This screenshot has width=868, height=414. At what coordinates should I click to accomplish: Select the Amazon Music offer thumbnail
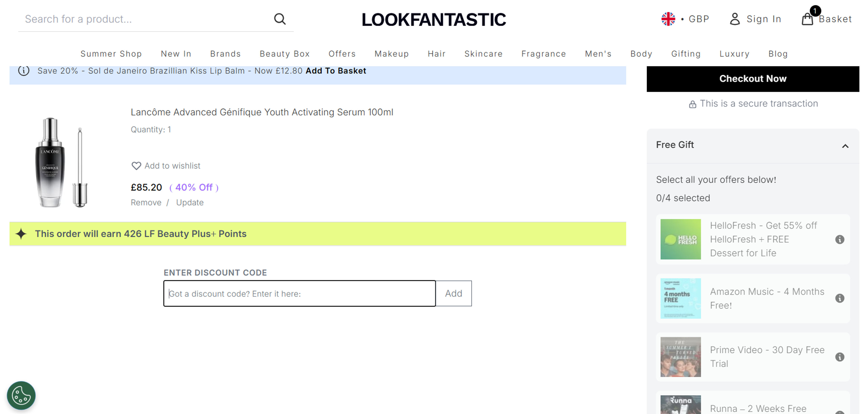coord(680,298)
